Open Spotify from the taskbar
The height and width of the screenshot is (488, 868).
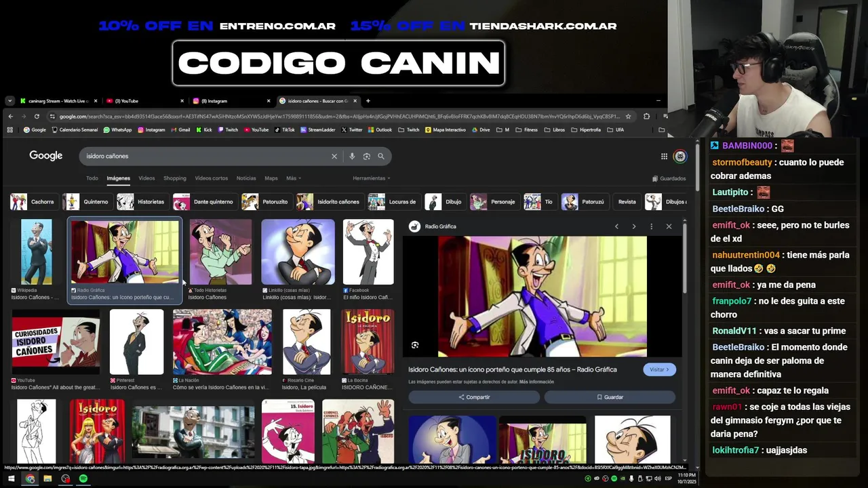[x=83, y=479]
